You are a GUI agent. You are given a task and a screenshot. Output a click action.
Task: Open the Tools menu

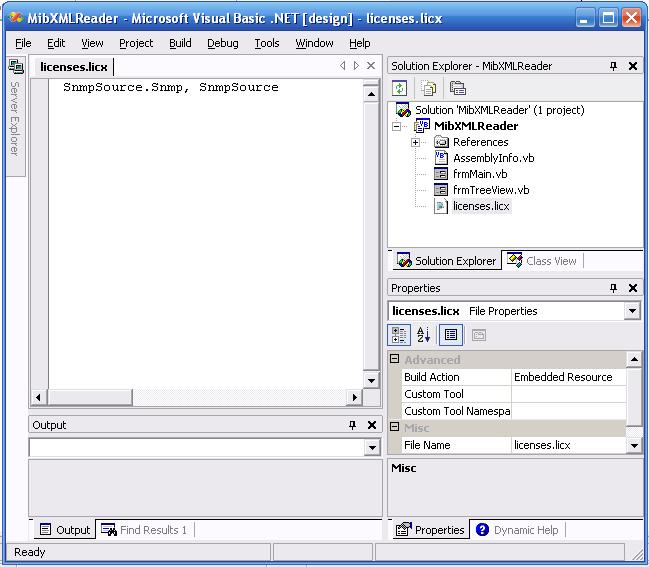(x=267, y=43)
